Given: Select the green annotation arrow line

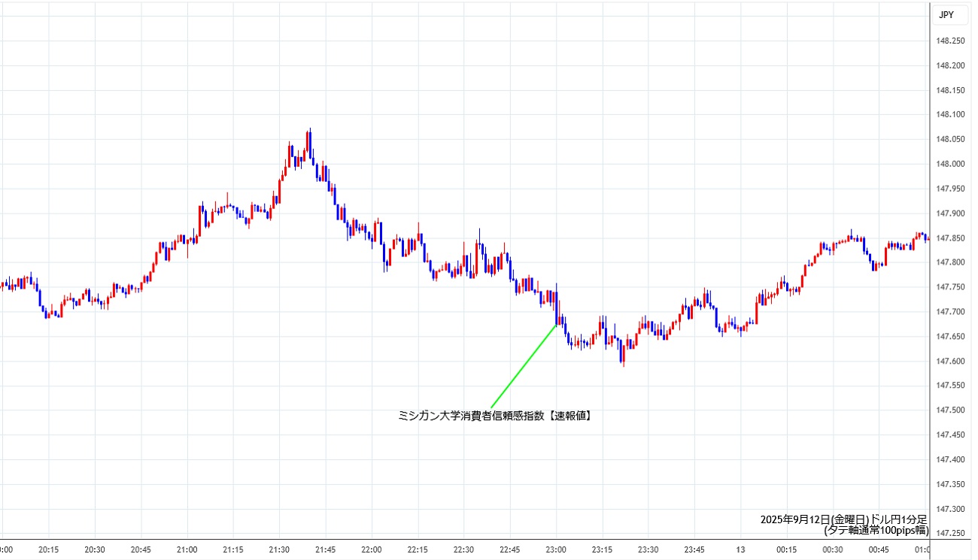Looking at the screenshot, I should (x=523, y=366).
